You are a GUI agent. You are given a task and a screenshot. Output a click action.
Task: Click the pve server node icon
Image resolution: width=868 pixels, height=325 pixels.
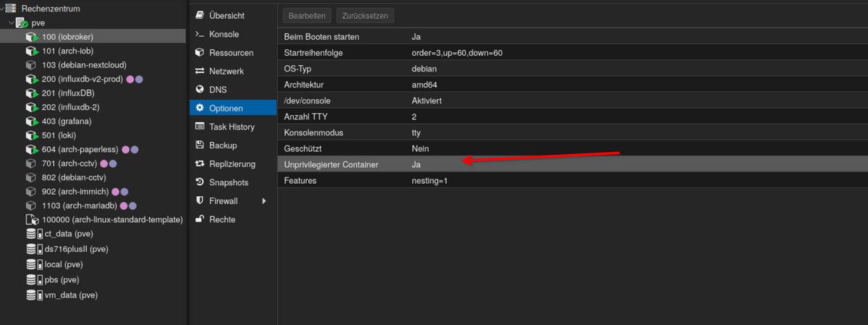coord(22,23)
